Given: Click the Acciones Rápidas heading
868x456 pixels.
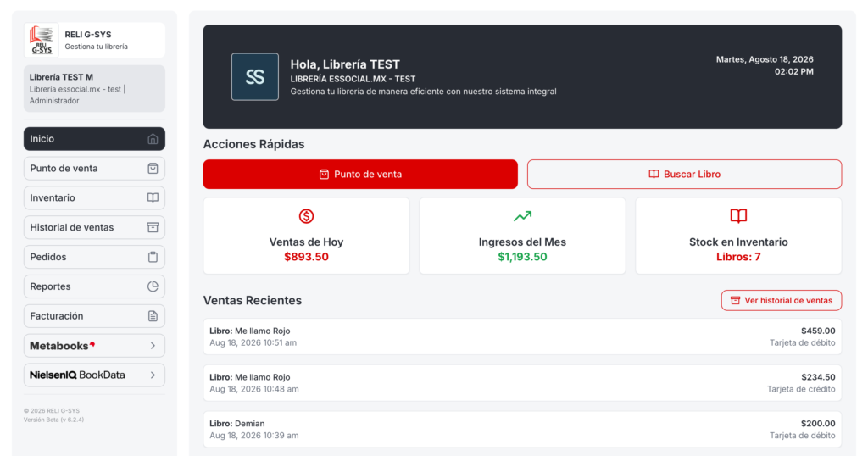Looking at the screenshot, I should click(x=253, y=144).
